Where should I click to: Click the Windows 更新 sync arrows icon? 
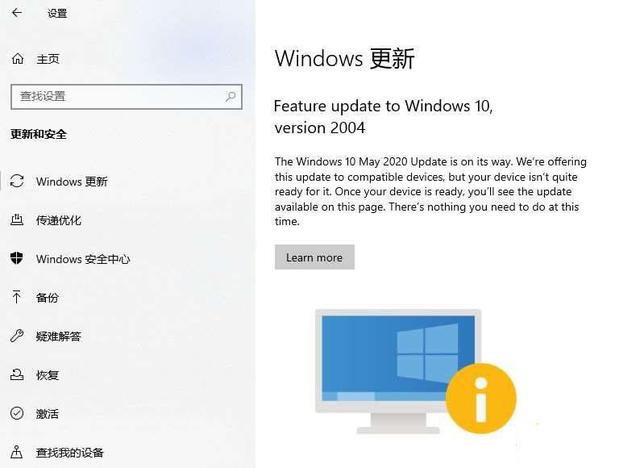click(17, 181)
